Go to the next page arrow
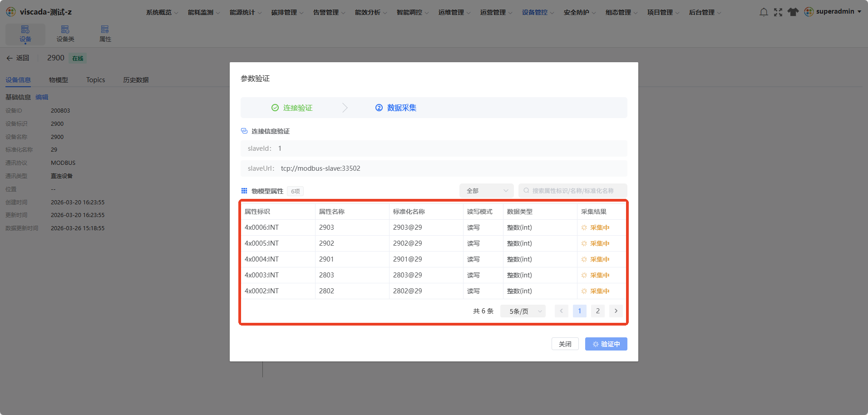The width and height of the screenshot is (868, 415). point(616,311)
